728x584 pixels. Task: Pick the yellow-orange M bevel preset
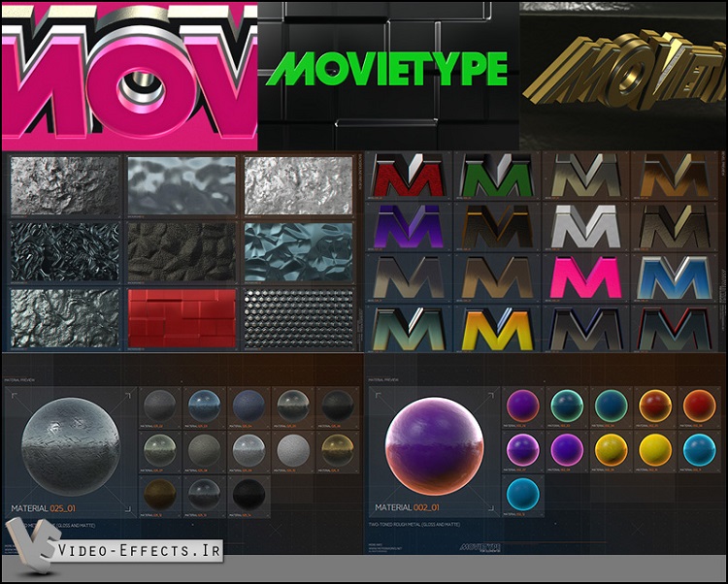pyautogui.click(x=496, y=329)
